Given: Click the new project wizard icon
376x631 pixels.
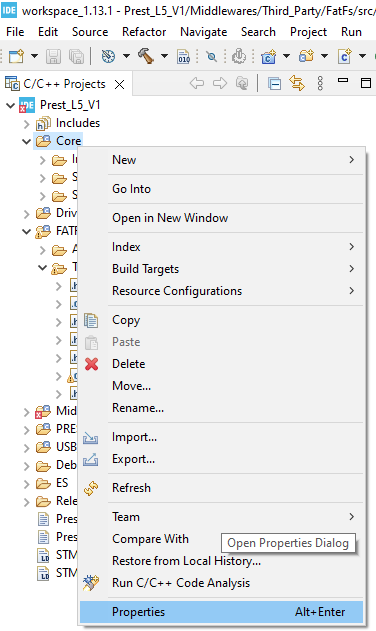Looking at the screenshot, I should pos(17,56).
